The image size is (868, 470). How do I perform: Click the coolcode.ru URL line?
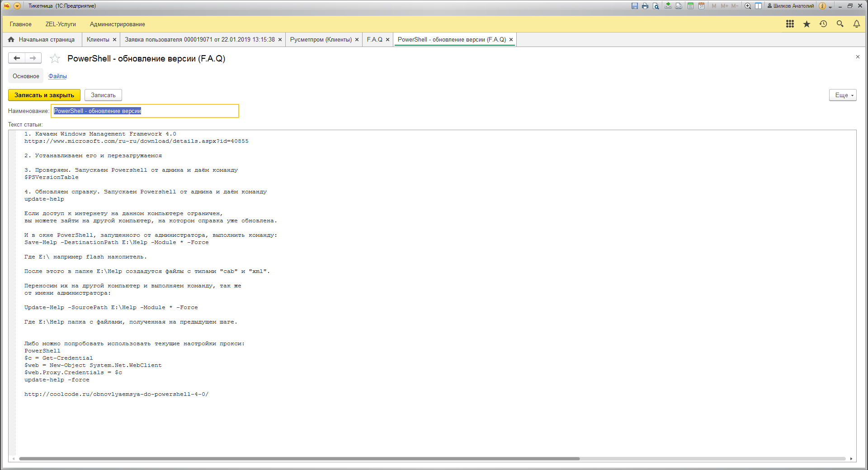(117, 394)
